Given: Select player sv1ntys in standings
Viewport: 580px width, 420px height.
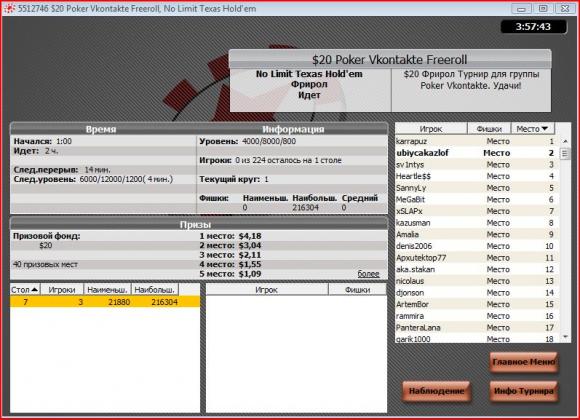Looking at the screenshot, I should 475,164.
